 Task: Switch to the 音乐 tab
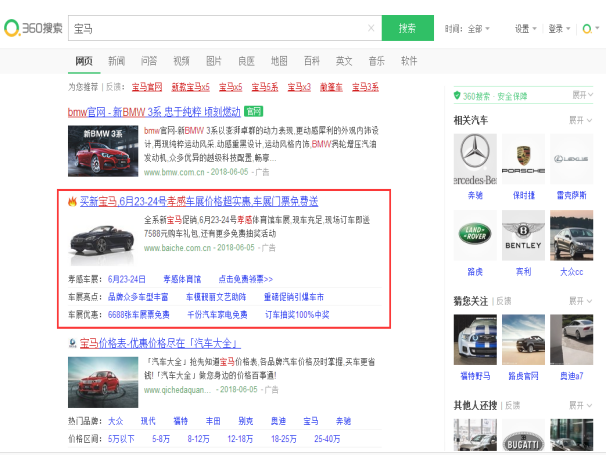[376, 61]
